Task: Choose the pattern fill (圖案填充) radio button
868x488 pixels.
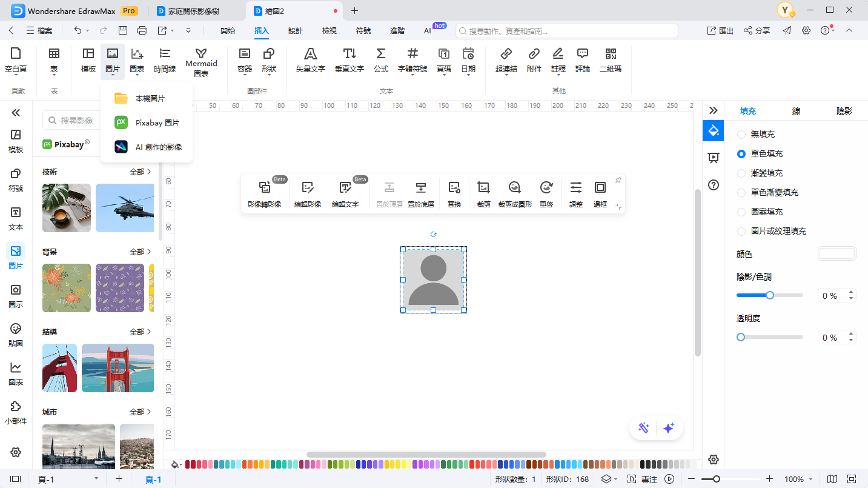Action: pos(741,212)
